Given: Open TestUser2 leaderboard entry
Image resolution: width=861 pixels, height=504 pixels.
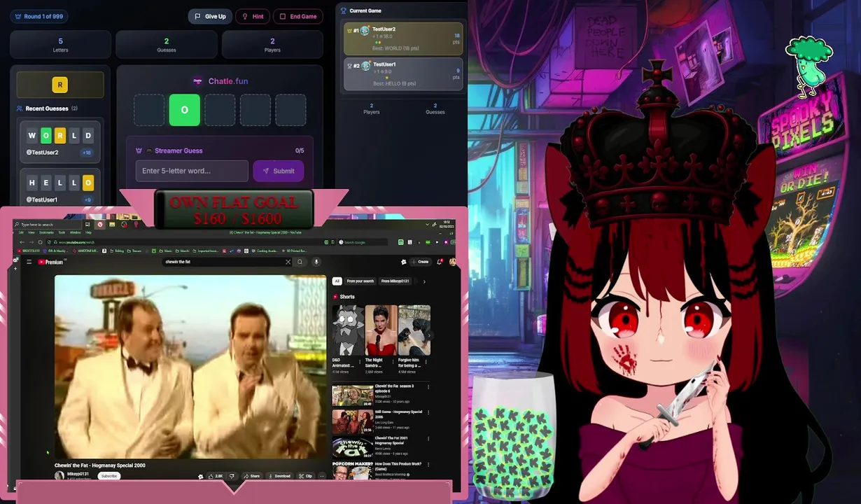Looking at the screenshot, I should click(402, 38).
